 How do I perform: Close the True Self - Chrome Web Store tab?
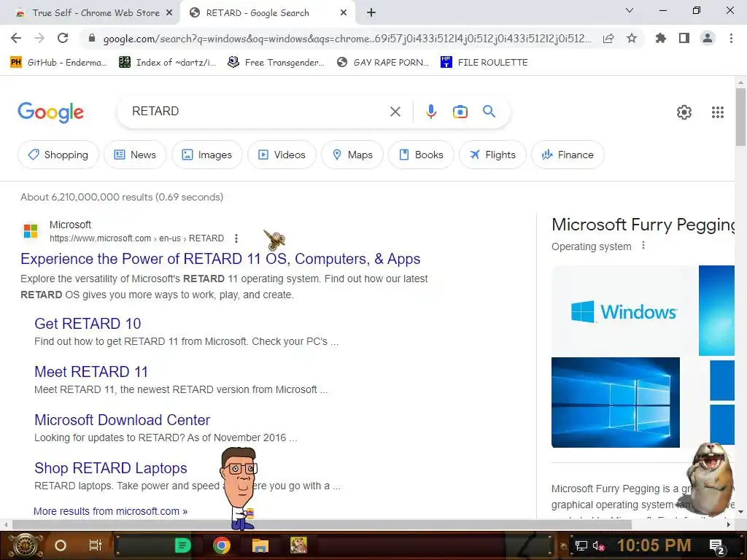pos(169,13)
